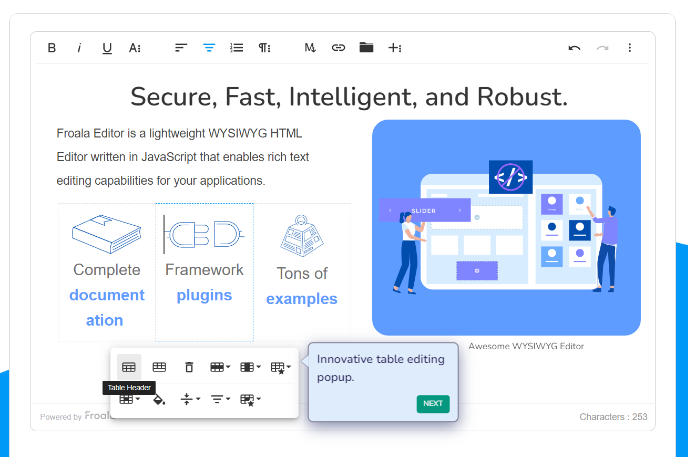The height and width of the screenshot is (457, 688).
Task: Select the WYSIWYG editor illustration image
Action: 506,228
